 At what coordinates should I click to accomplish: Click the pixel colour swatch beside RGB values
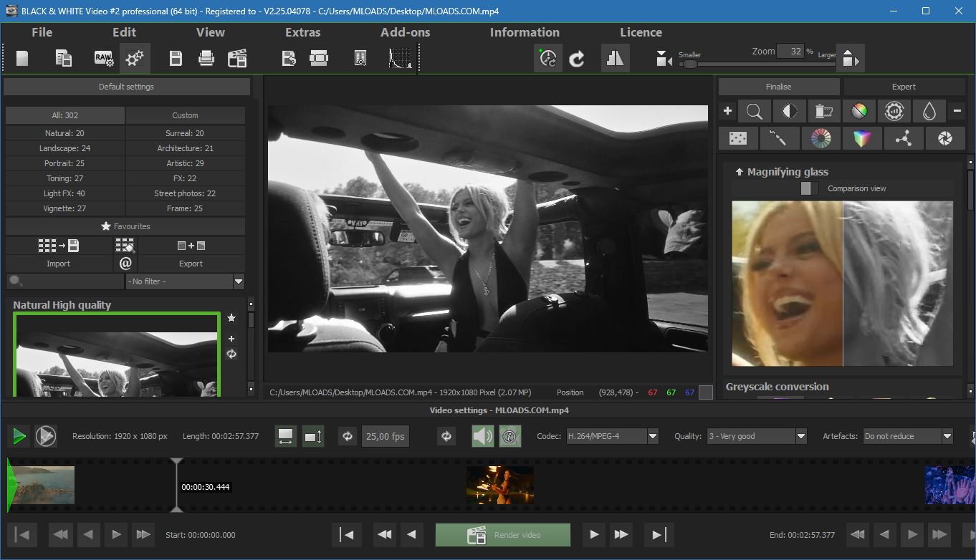click(706, 392)
